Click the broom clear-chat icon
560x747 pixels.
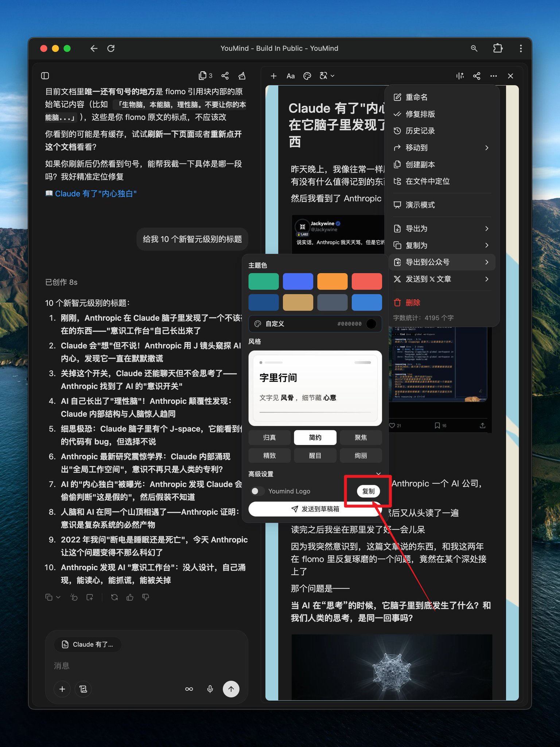click(242, 76)
